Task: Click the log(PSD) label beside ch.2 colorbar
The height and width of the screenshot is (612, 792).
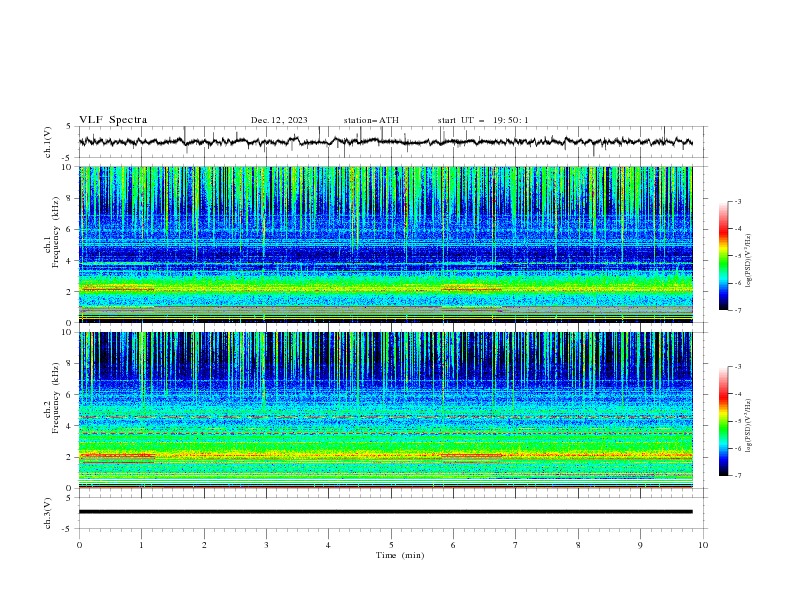Action: click(x=749, y=427)
